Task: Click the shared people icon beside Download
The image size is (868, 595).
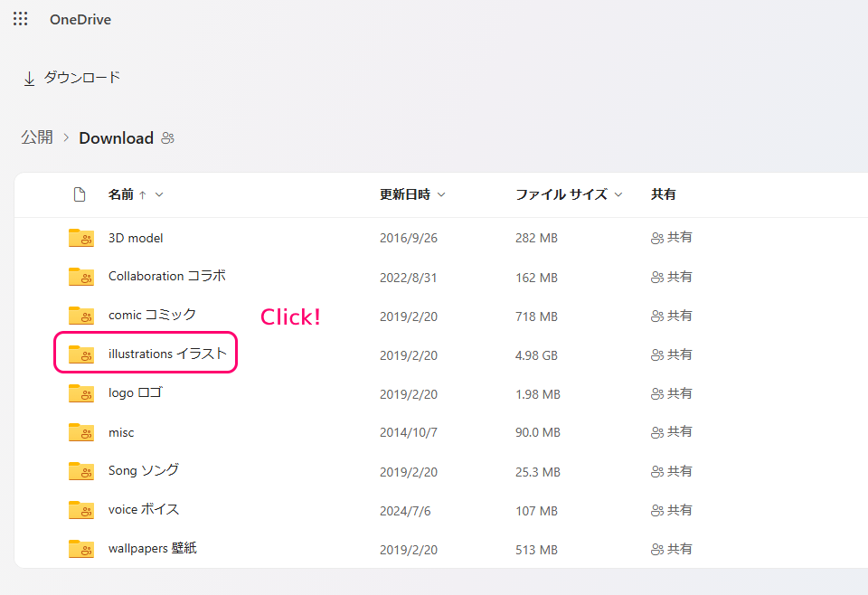Action: coord(168,137)
